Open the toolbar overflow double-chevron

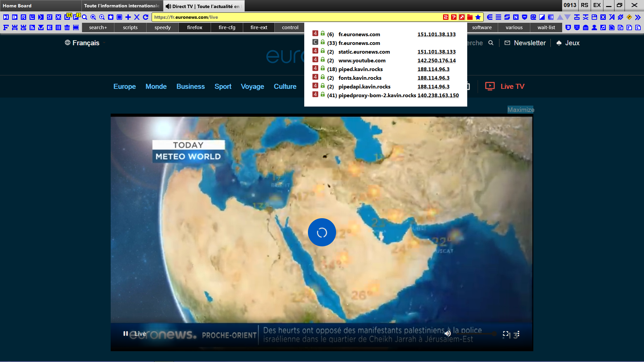(x=638, y=17)
